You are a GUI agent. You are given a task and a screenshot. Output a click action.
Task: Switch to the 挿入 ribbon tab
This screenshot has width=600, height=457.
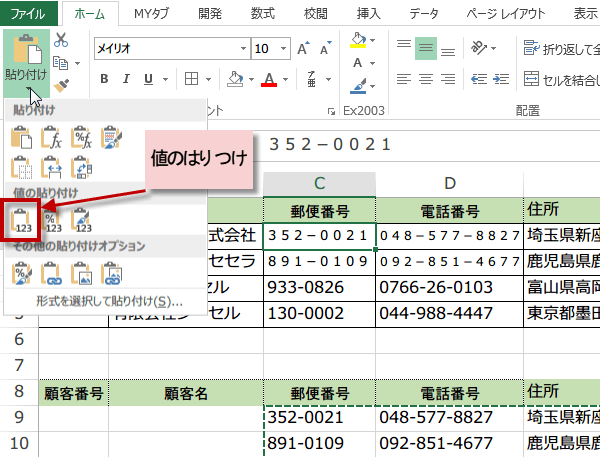pos(369,13)
